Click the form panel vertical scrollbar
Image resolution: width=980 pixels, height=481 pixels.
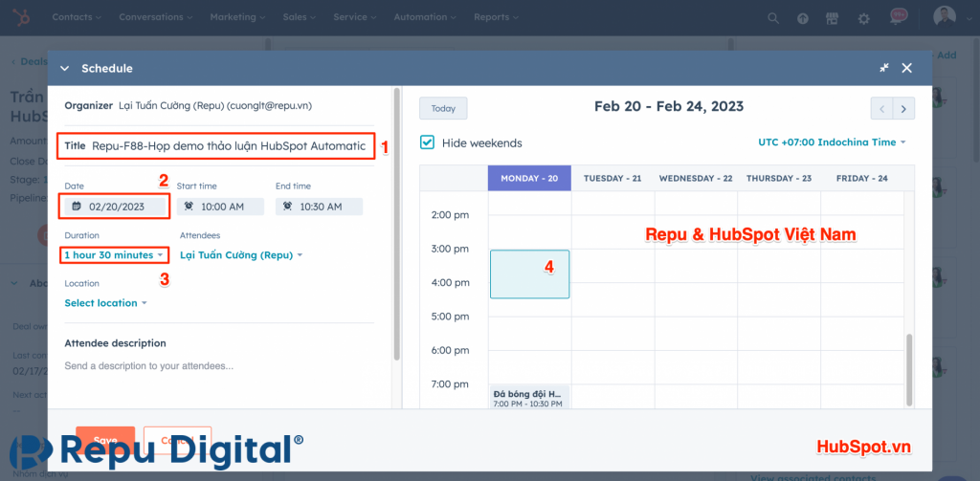coord(396,224)
